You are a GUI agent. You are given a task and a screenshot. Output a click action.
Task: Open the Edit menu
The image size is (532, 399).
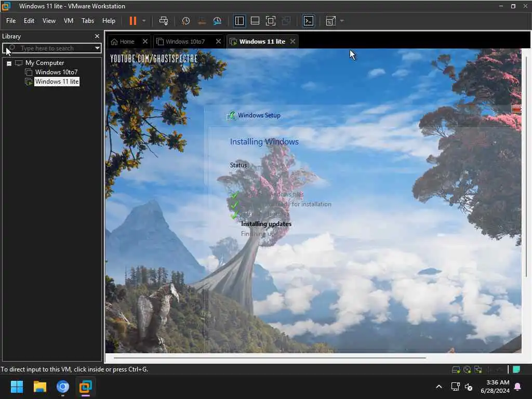click(x=29, y=21)
